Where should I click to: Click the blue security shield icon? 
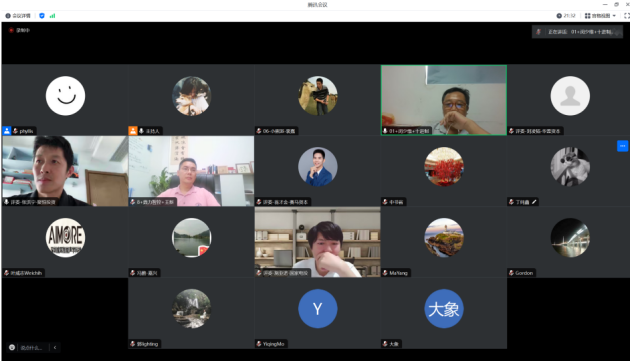tap(42, 16)
